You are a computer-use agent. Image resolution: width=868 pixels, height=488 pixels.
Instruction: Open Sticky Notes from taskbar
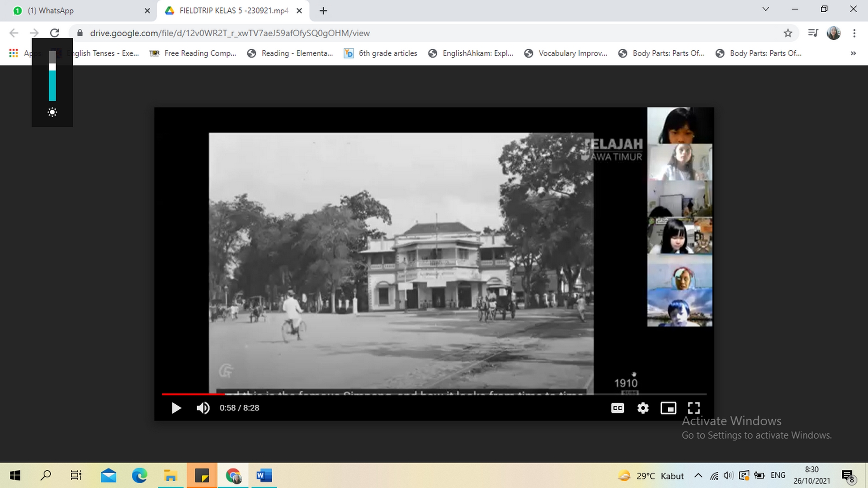[x=202, y=475]
